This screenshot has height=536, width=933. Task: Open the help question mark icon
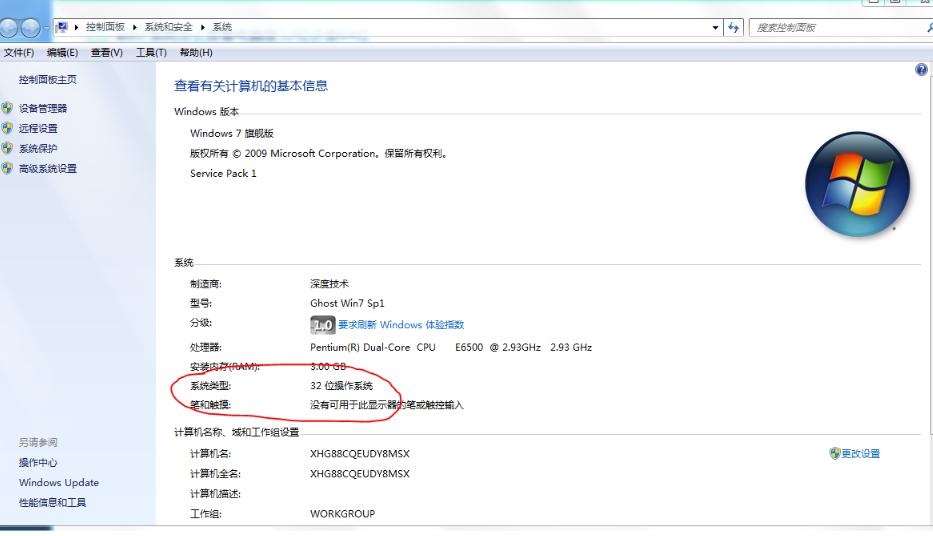921,70
